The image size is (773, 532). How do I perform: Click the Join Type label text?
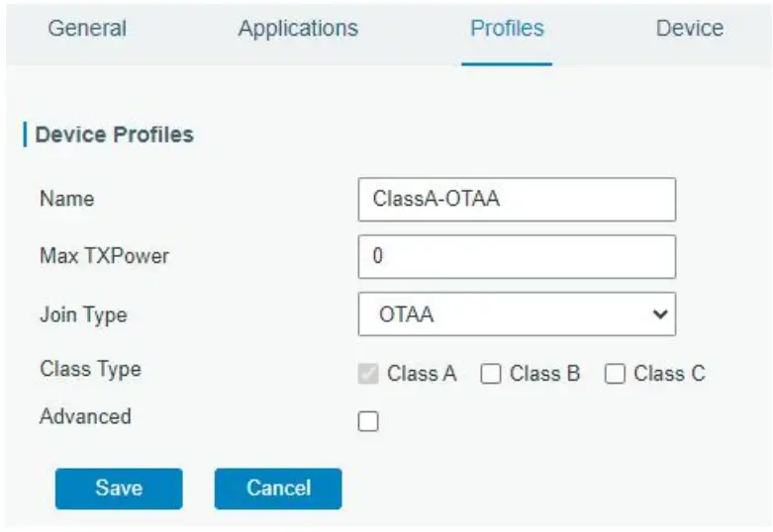[x=83, y=315]
